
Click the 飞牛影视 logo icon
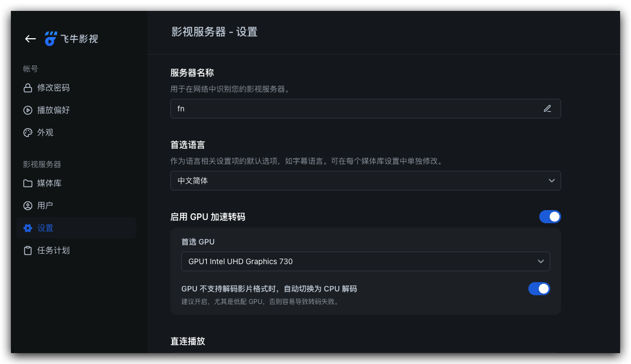[x=51, y=39]
